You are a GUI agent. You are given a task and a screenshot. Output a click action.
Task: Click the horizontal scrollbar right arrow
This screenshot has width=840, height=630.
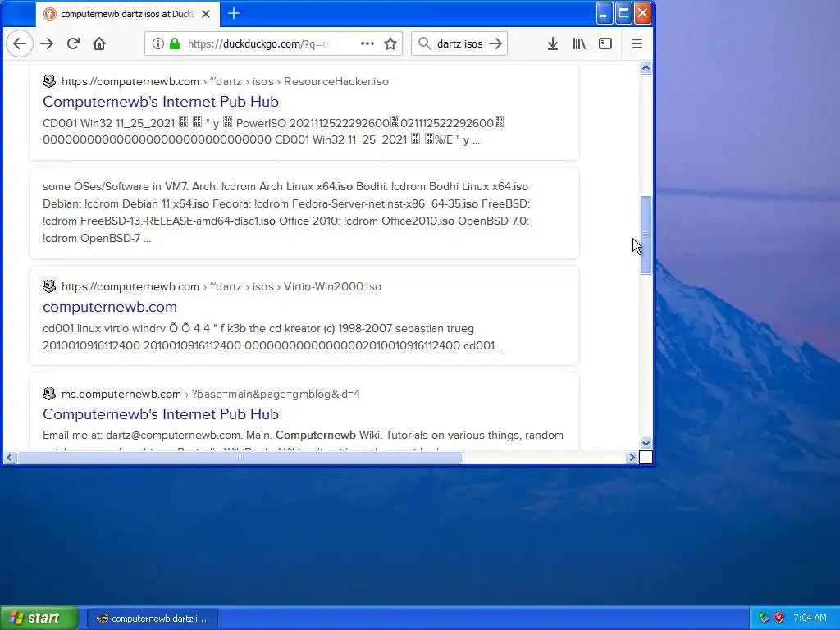coord(632,458)
